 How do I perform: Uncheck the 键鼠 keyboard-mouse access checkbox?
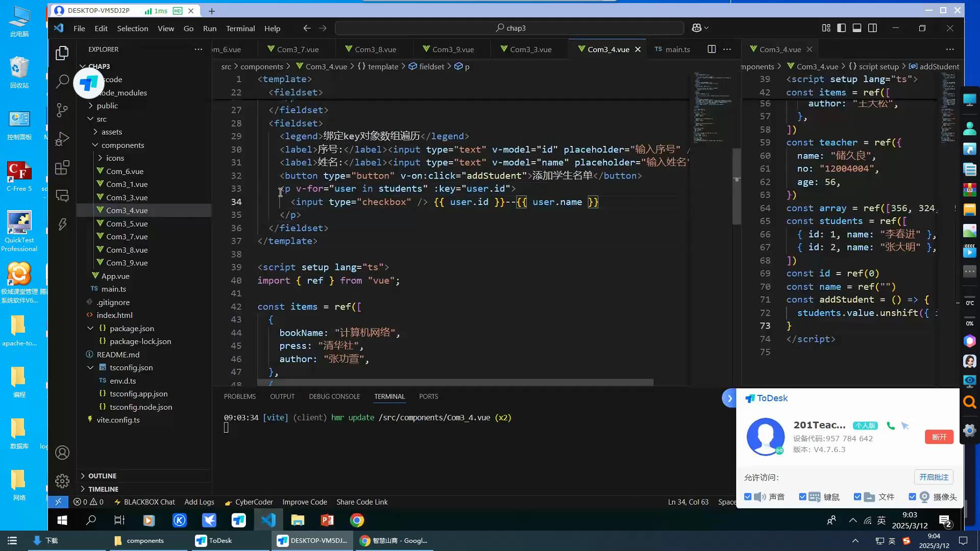pyautogui.click(x=802, y=497)
